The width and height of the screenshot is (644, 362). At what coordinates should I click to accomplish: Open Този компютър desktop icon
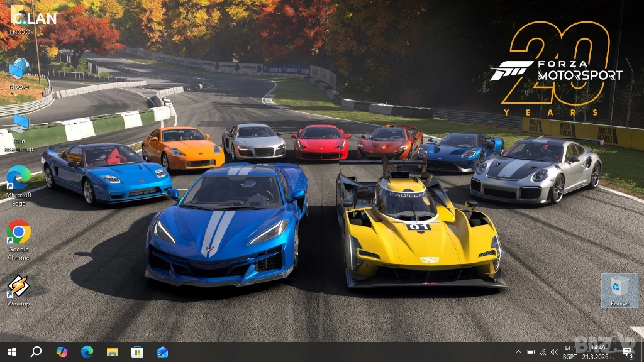point(18,126)
